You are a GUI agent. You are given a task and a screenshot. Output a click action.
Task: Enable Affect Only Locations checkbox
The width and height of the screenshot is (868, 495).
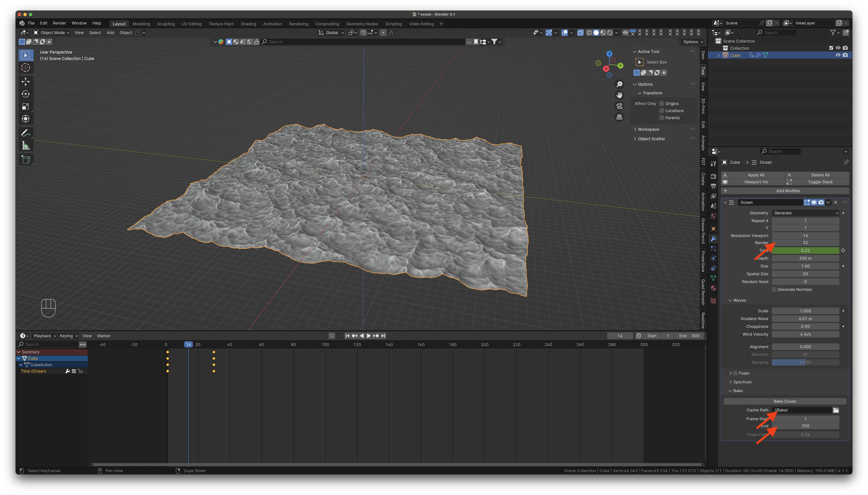click(x=662, y=111)
